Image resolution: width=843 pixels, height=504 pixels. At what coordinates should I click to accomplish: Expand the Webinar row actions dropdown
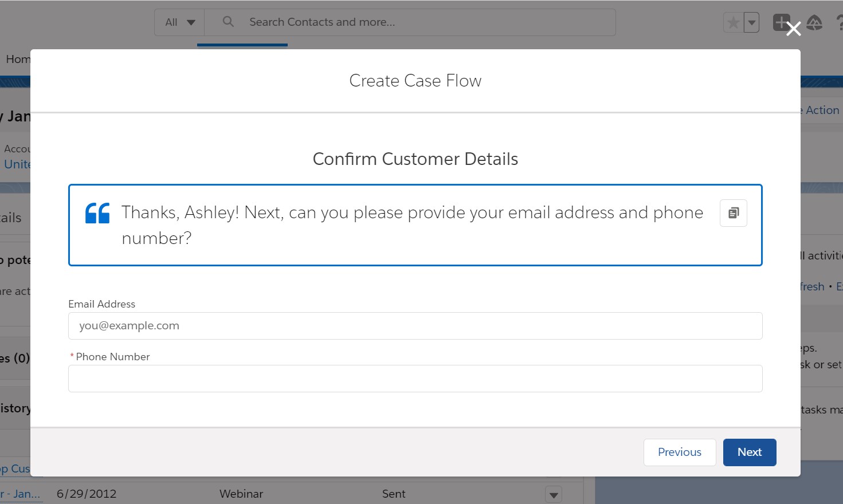[554, 494]
